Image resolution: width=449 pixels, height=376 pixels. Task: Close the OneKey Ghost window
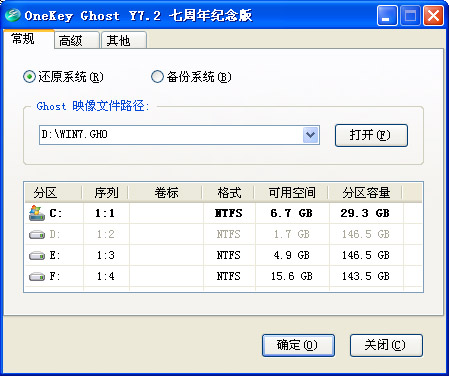[433, 16]
